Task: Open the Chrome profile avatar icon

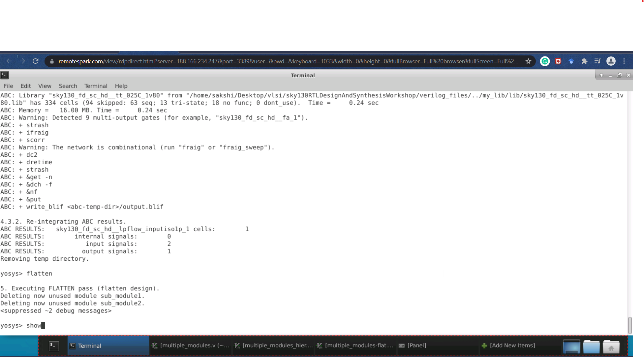Action: point(611,61)
